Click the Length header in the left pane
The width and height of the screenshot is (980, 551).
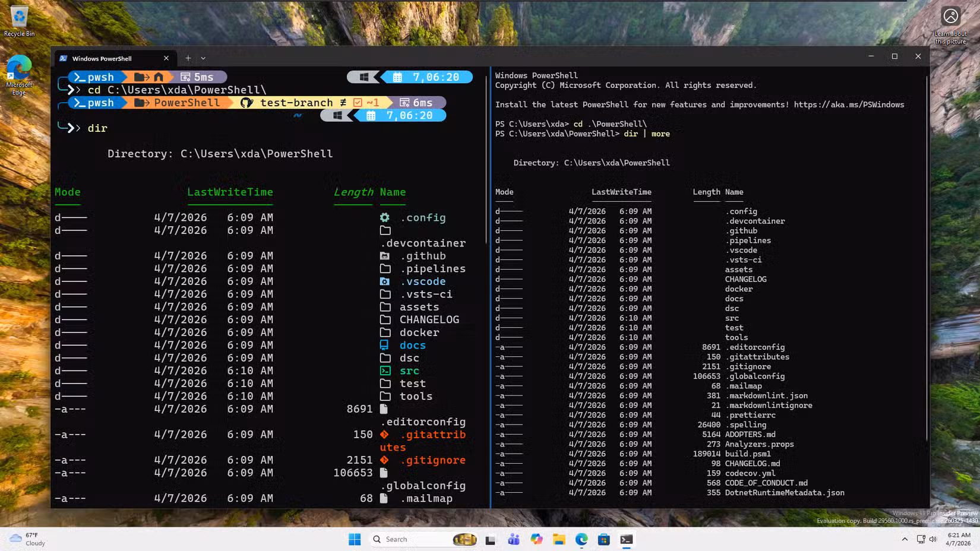point(353,192)
